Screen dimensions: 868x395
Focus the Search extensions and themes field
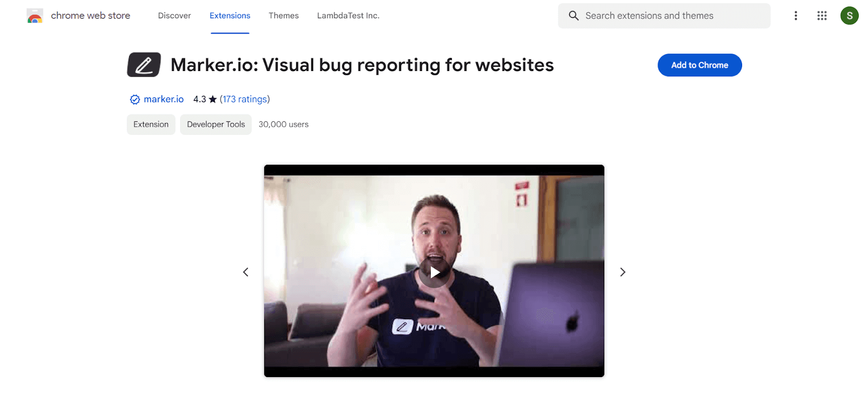[664, 16]
